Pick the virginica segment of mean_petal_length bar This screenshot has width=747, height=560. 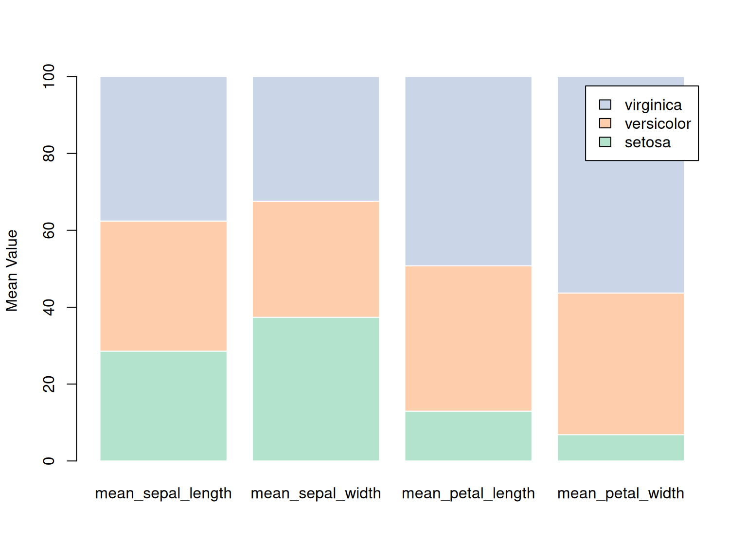click(x=468, y=171)
